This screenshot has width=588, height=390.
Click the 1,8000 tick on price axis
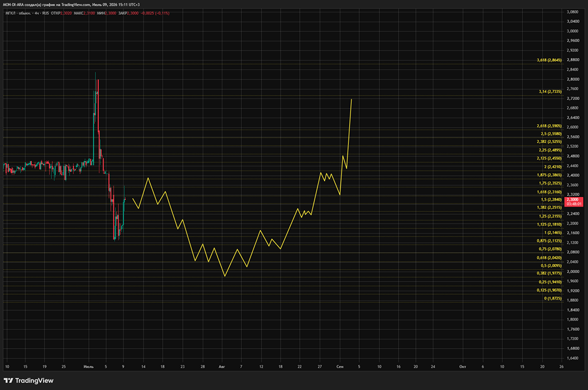572,319
